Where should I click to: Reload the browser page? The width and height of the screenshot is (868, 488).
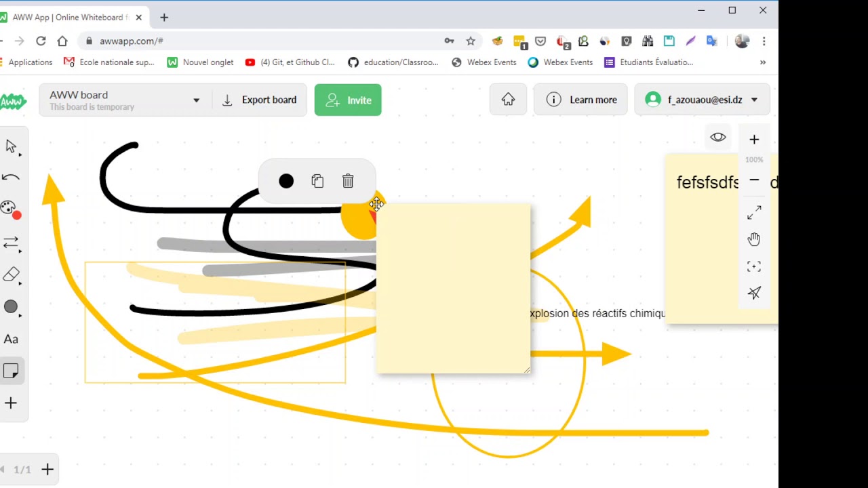pos(41,41)
